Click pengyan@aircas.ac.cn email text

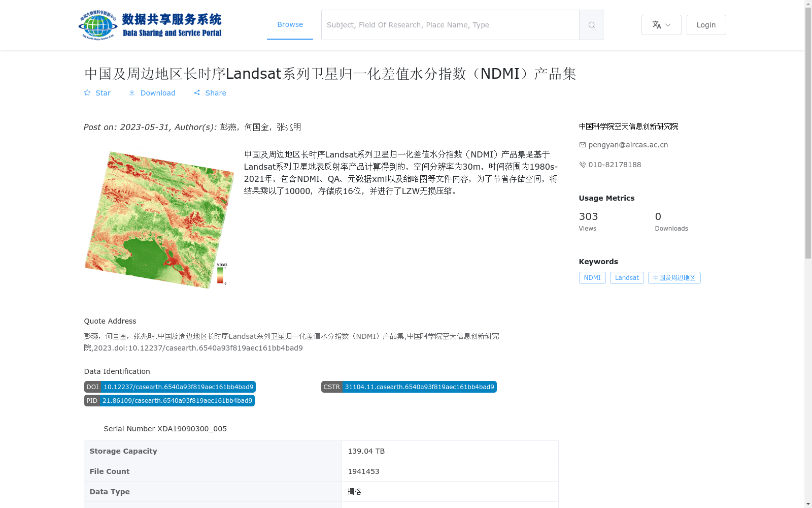pyautogui.click(x=628, y=145)
